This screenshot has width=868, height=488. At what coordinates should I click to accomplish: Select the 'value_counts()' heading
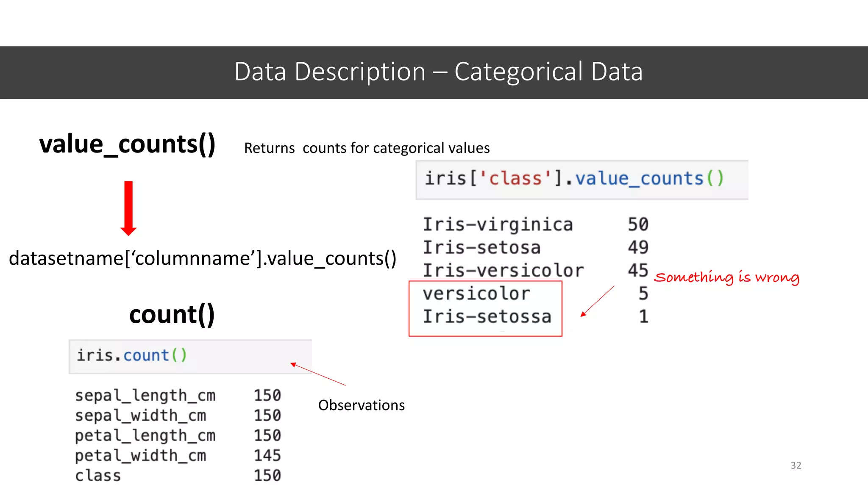pos(128,144)
